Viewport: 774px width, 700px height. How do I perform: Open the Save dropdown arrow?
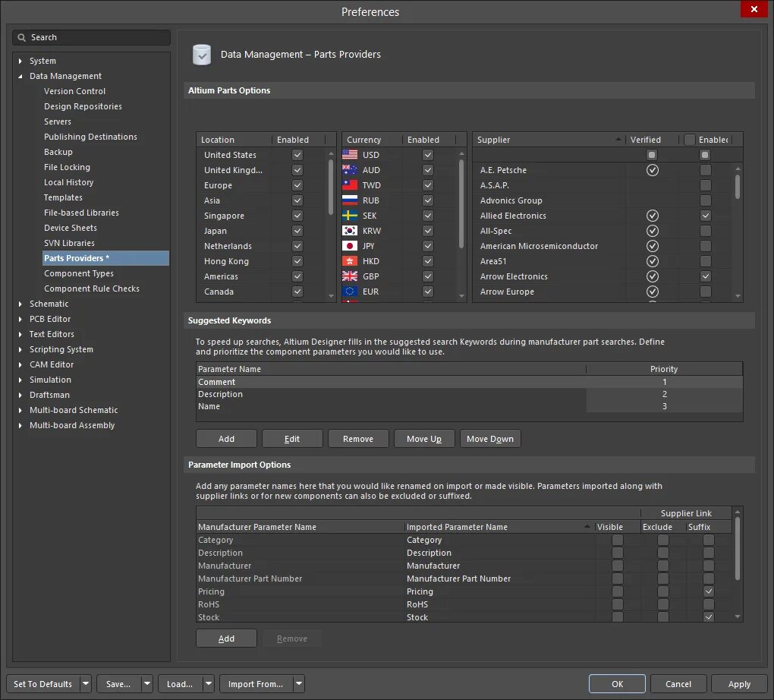click(147, 684)
